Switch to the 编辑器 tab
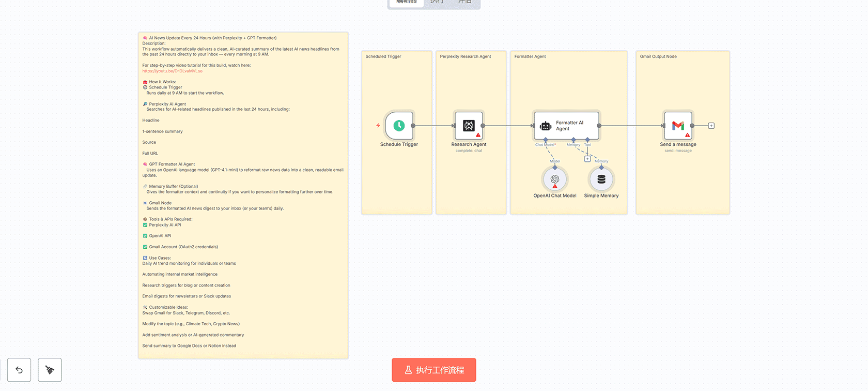The height and width of the screenshot is (391, 868). (x=406, y=2)
